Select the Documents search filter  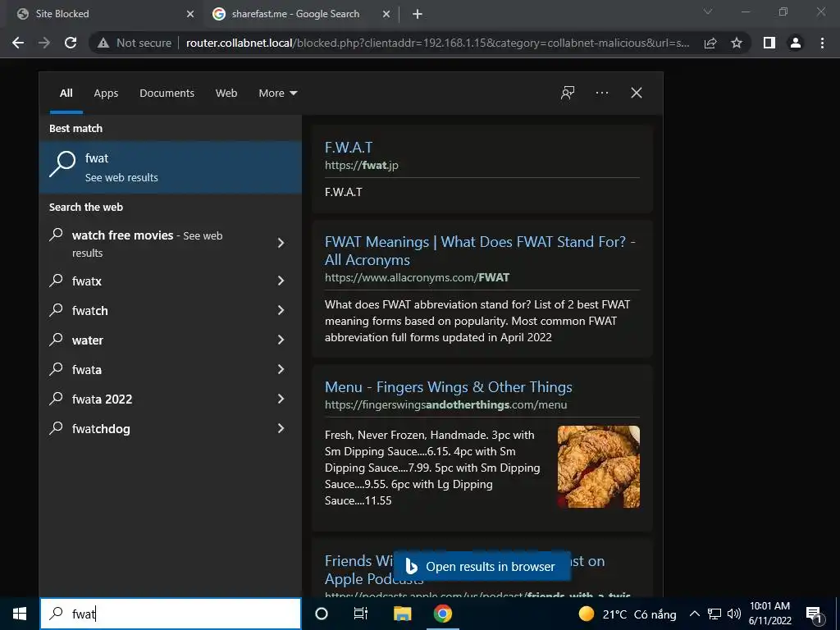[167, 94]
